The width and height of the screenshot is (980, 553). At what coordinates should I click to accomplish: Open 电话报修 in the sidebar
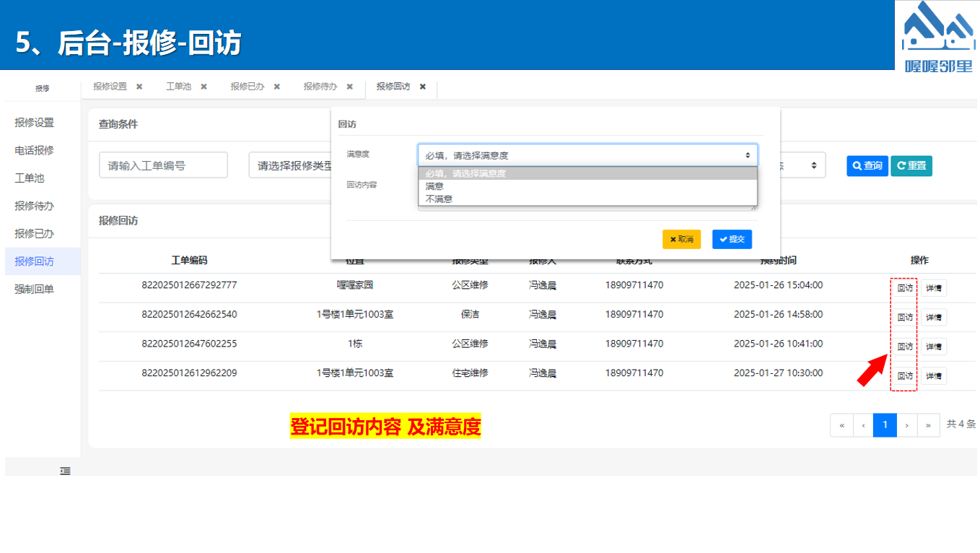pyautogui.click(x=35, y=150)
